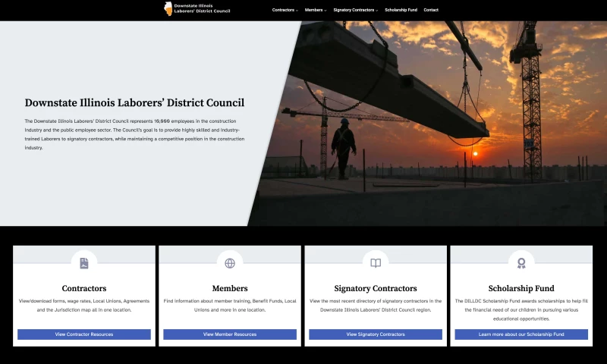The height and width of the screenshot is (364, 607).
Task: Expand the Contractors menu chevron
Action: click(297, 11)
